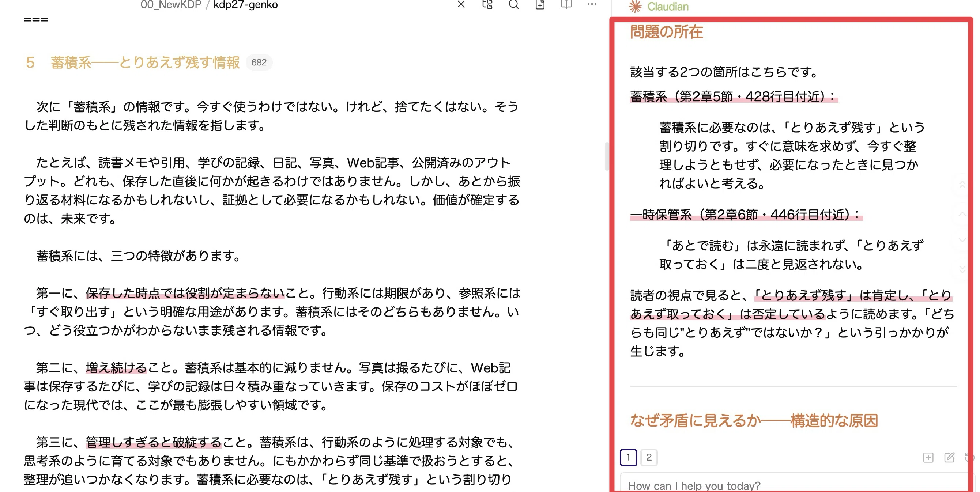Open search with the magnifier icon
Screen dimensions: 980x492
(x=514, y=4)
